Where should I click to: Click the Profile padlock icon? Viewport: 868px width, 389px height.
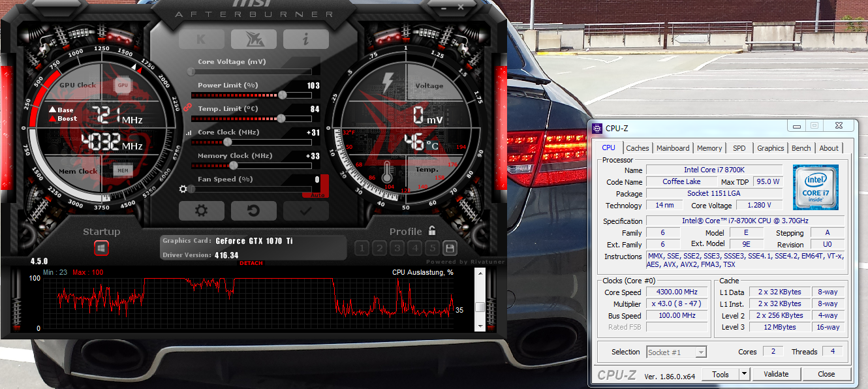[432, 231]
